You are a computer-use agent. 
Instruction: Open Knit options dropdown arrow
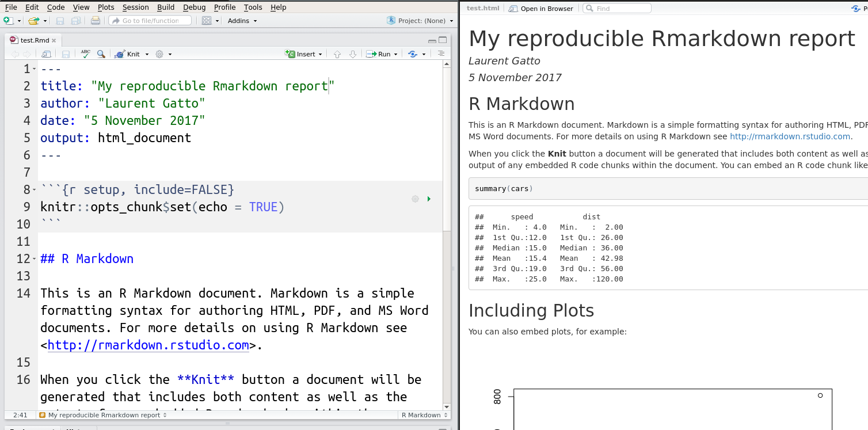click(x=147, y=54)
